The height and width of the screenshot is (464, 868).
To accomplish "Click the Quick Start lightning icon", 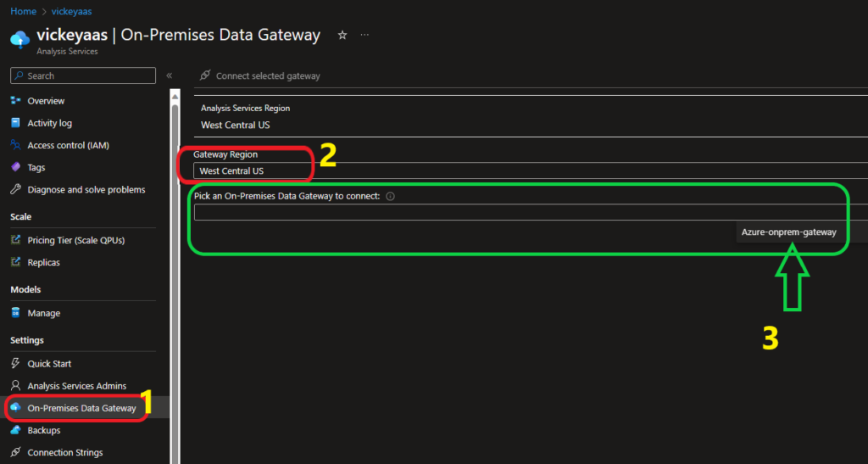I will click(x=15, y=363).
